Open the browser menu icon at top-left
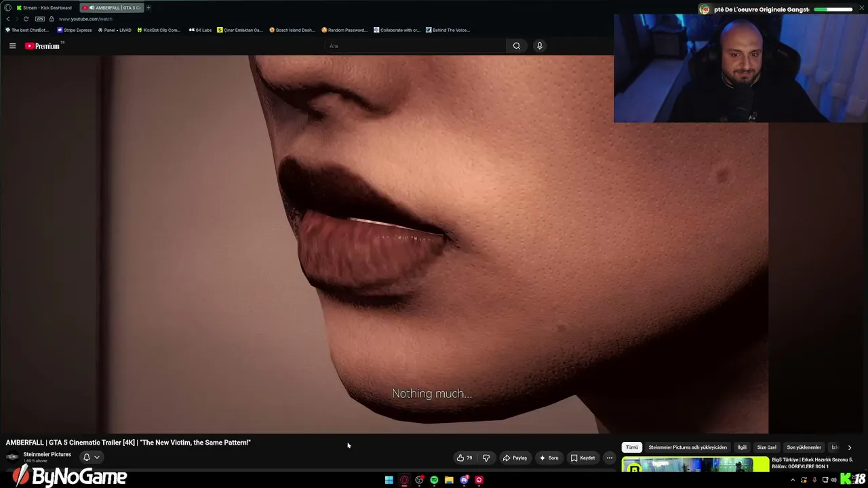868x488 pixels. click(x=7, y=7)
